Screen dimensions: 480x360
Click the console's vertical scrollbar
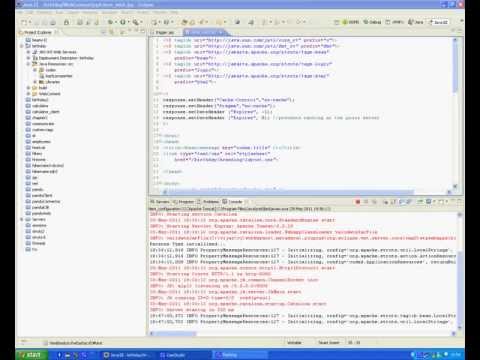[x=459, y=271]
